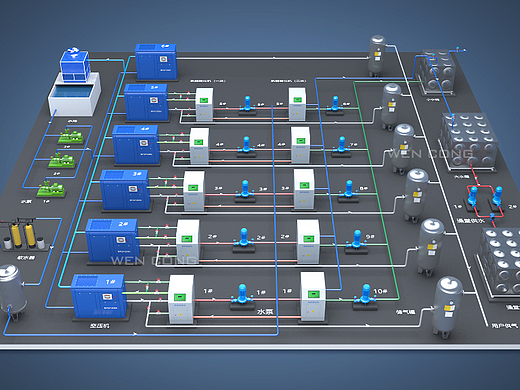Select green circulation pump 3#
Screen dimensions: 520x390
[70, 136]
